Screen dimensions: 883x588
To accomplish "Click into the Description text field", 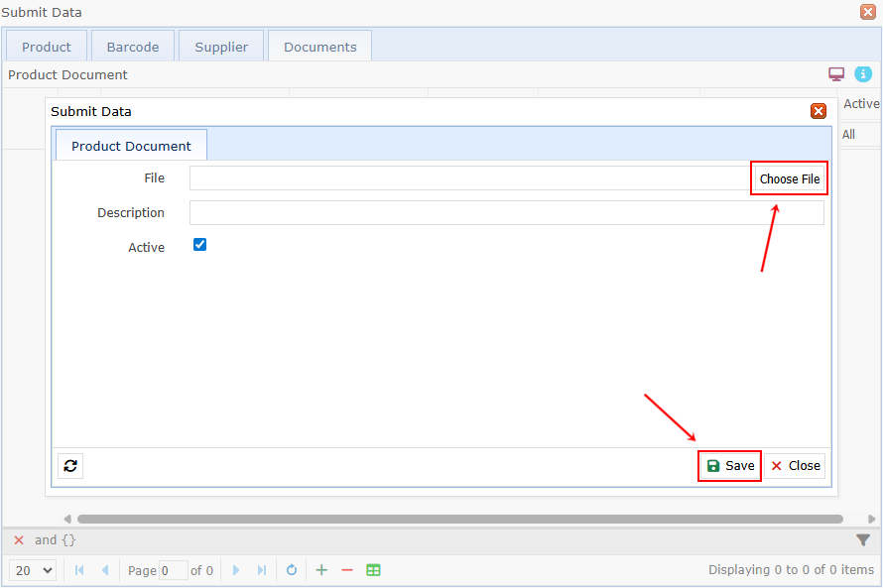I will (506, 213).
